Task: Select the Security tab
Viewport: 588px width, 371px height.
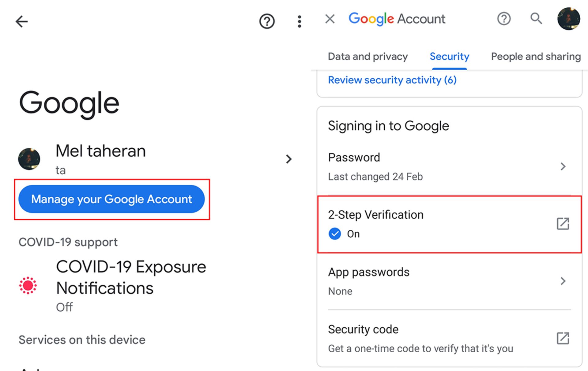Action: tap(449, 57)
